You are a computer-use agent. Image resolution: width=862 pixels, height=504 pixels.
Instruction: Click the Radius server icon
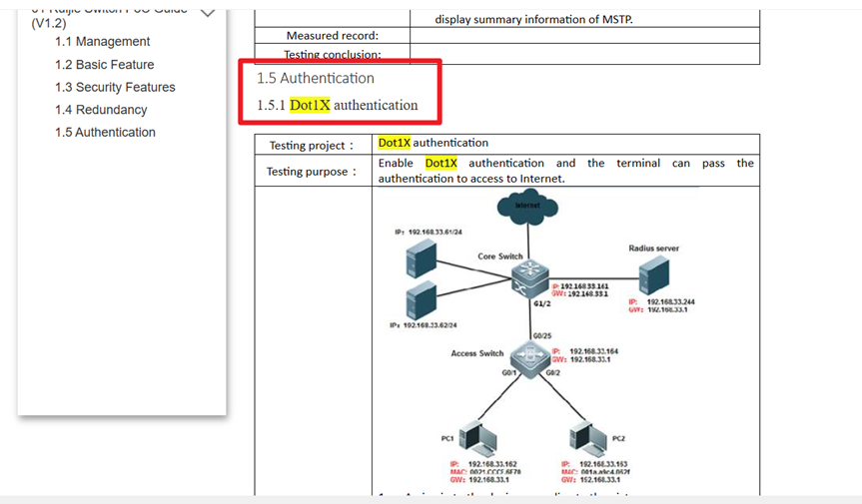[x=652, y=274]
